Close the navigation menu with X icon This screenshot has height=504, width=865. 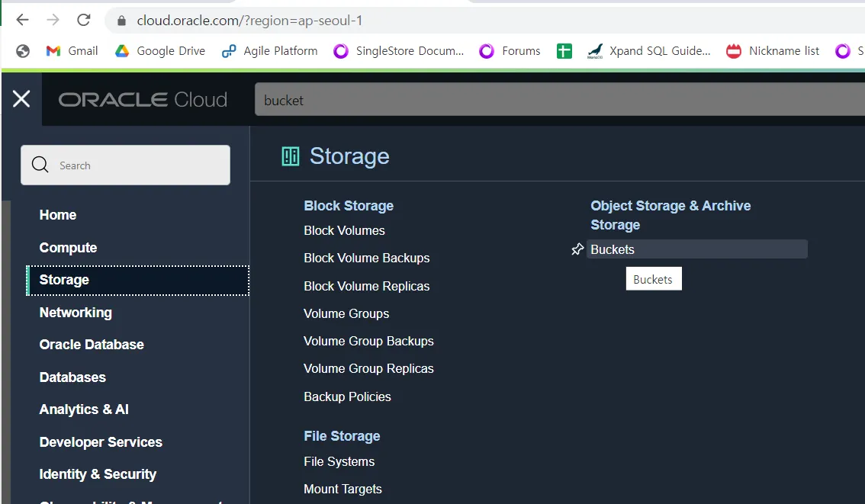coord(21,98)
